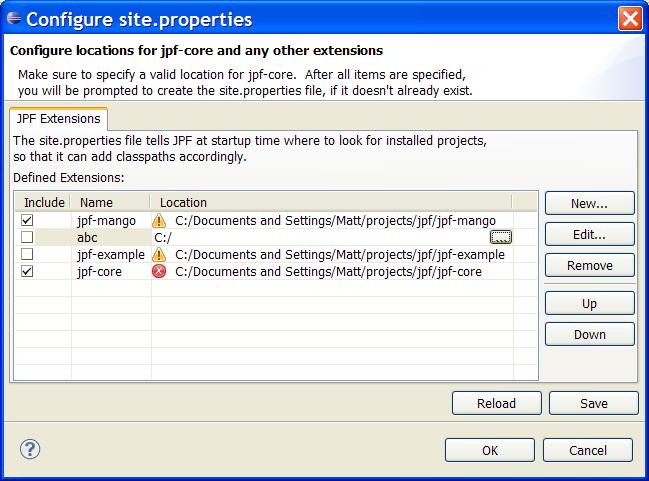The height and width of the screenshot is (481, 649).
Task: Move the selected extension Up
Action: (x=589, y=303)
